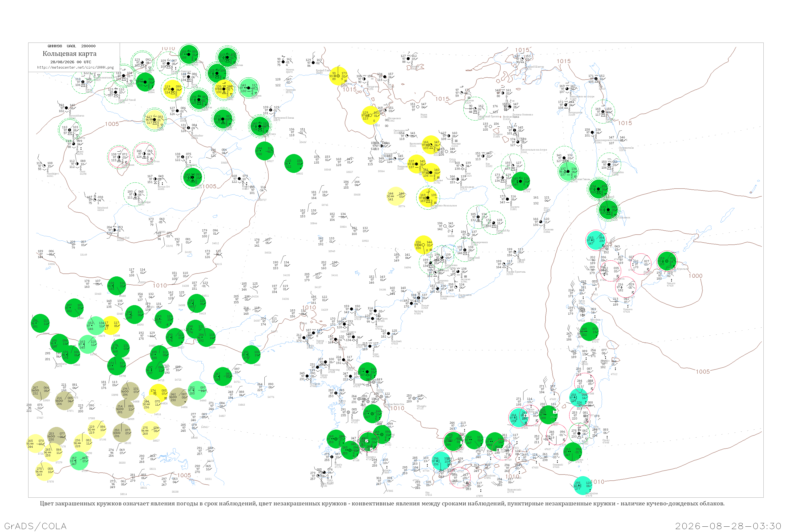Viewport: 798px width, 532px height.
Task: Click the Нерчинский Завод station name
Action: point(284,118)
